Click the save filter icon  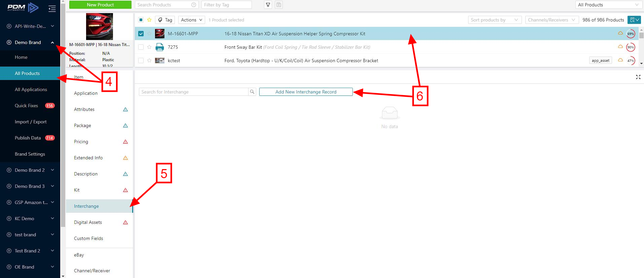click(x=278, y=5)
